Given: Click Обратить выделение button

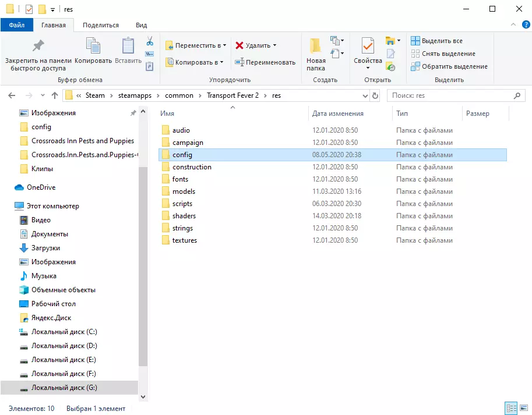Looking at the screenshot, I should [449, 66].
